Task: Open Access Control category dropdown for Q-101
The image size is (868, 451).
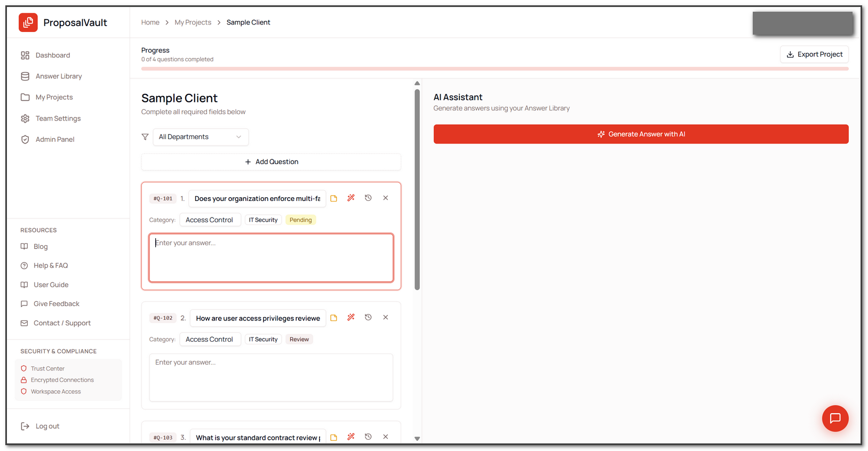Action: point(210,220)
